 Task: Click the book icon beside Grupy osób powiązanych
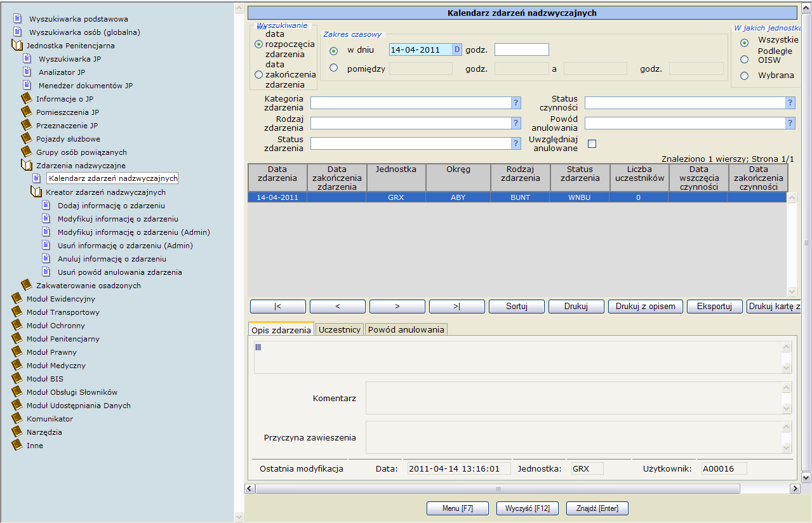pyautogui.click(x=27, y=152)
